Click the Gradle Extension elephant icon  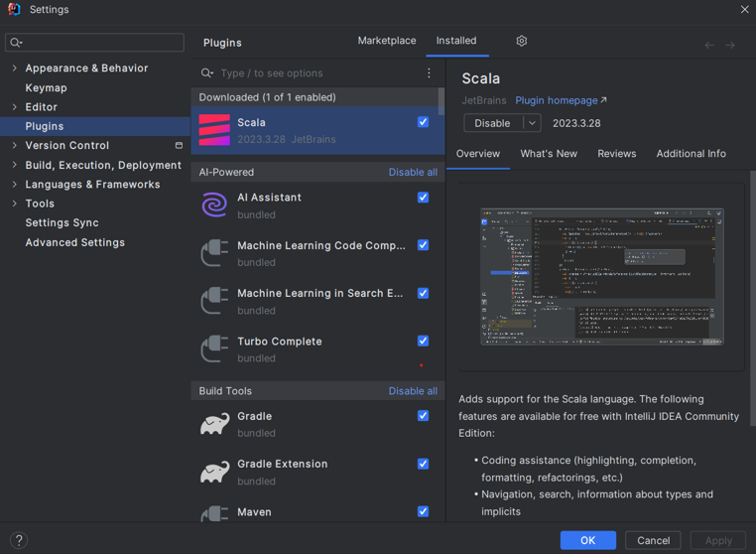coord(215,472)
